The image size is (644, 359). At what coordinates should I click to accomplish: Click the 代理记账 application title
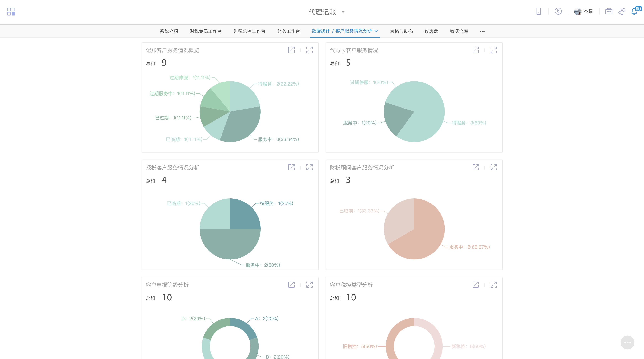[322, 12]
